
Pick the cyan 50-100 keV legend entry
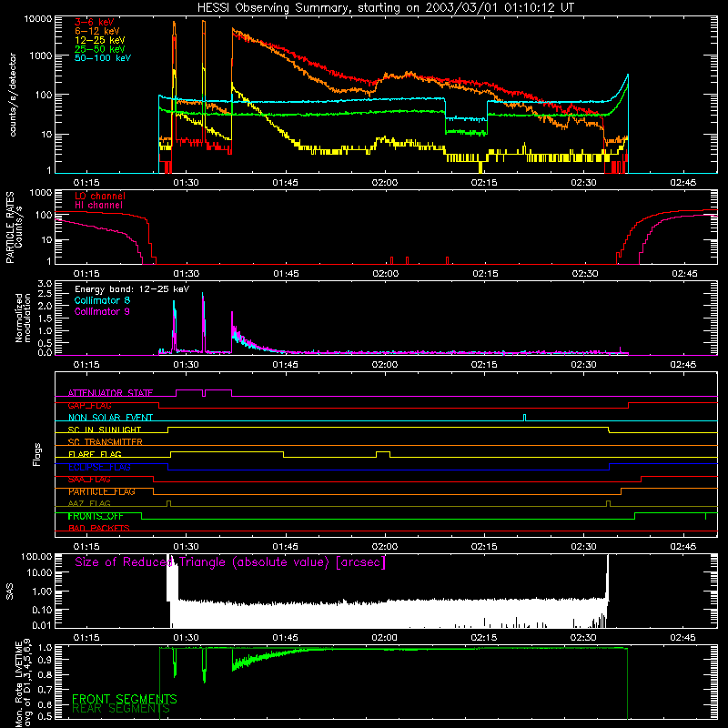103,58
